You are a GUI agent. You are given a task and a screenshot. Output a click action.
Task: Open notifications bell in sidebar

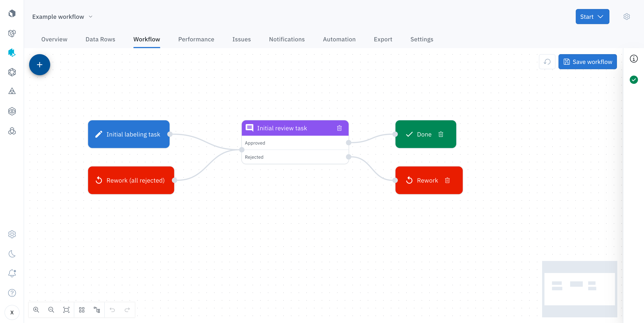pos(12,273)
